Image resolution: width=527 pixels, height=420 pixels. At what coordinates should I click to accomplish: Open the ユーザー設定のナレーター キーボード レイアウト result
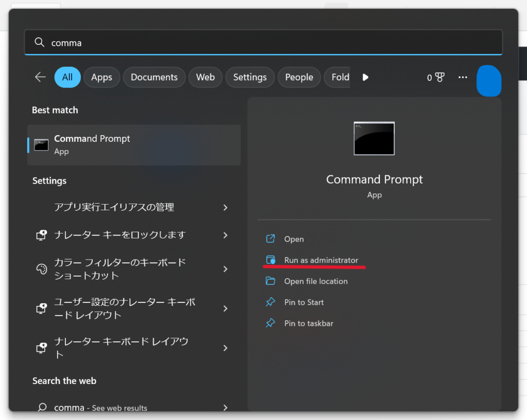click(134, 308)
